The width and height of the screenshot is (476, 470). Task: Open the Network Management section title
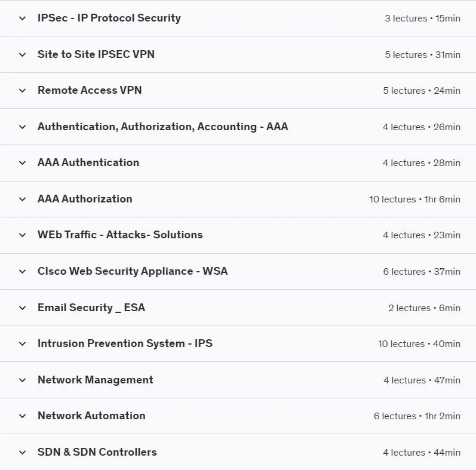[x=96, y=380]
